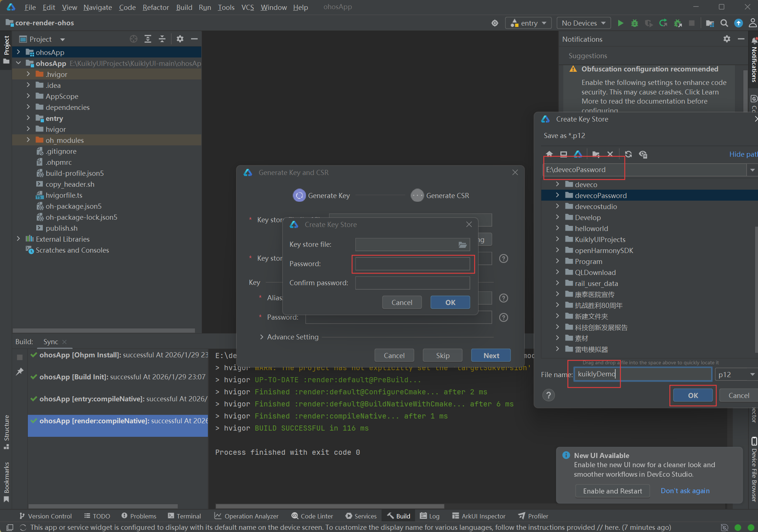Click Project Structure icon in main toolbar
This screenshot has height=532, width=758.
[710, 23]
